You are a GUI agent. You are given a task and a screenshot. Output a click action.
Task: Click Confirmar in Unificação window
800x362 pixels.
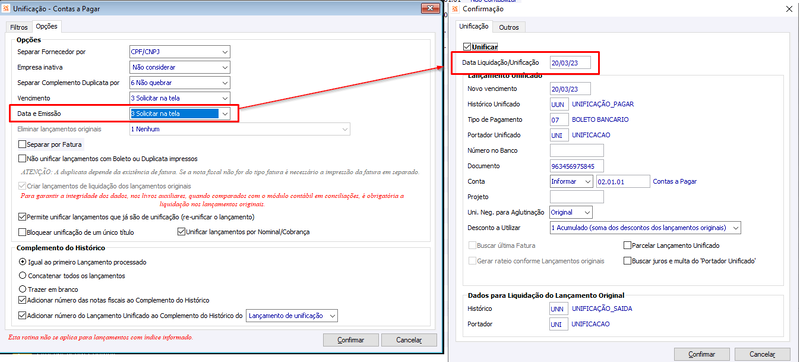coord(351,340)
